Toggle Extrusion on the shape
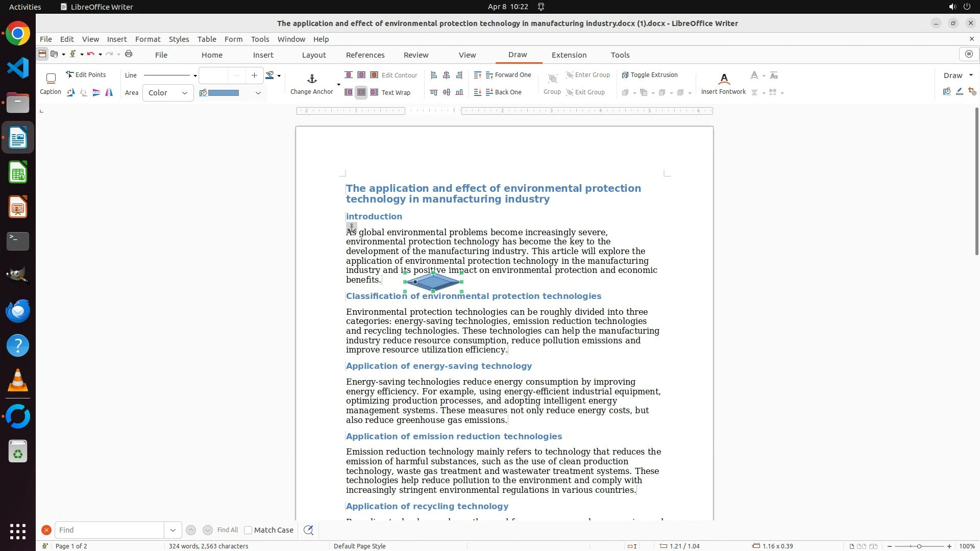 pyautogui.click(x=649, y=75)
